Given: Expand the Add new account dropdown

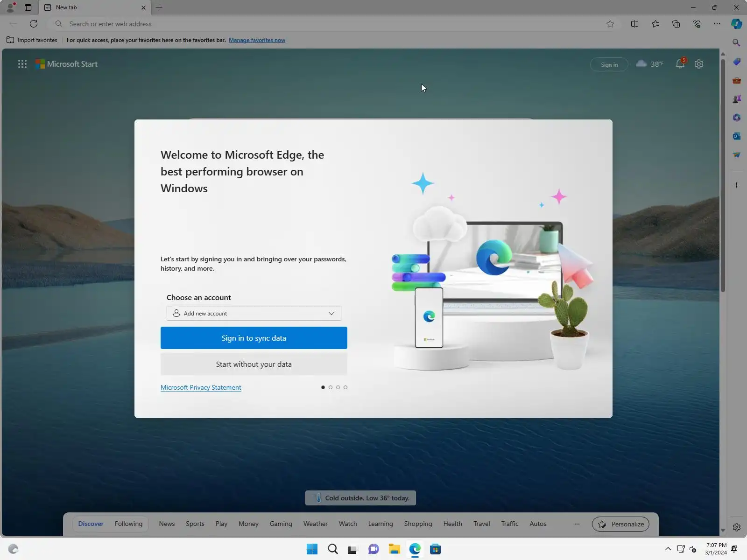Looking at the screenshot, I should (x=254, y=313).
